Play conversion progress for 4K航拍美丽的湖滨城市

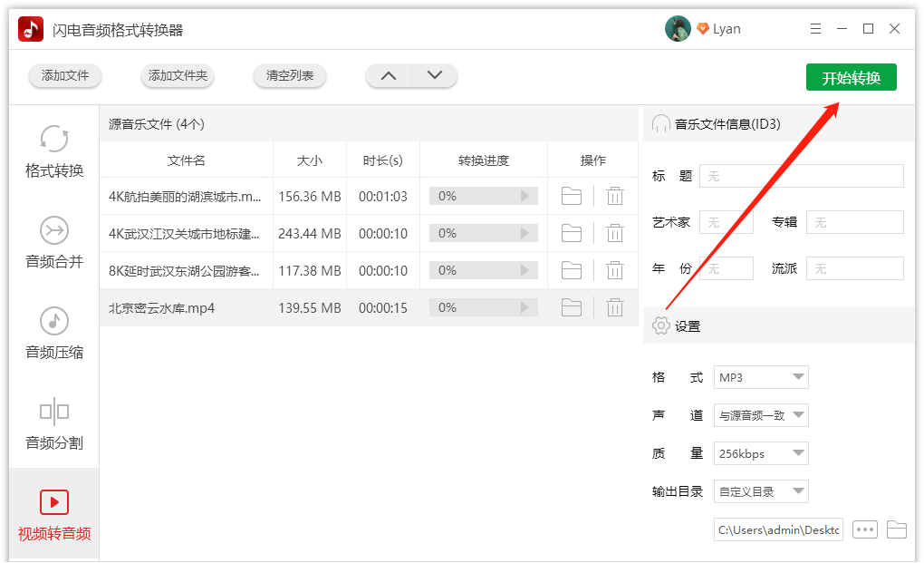tap(525, 197)
